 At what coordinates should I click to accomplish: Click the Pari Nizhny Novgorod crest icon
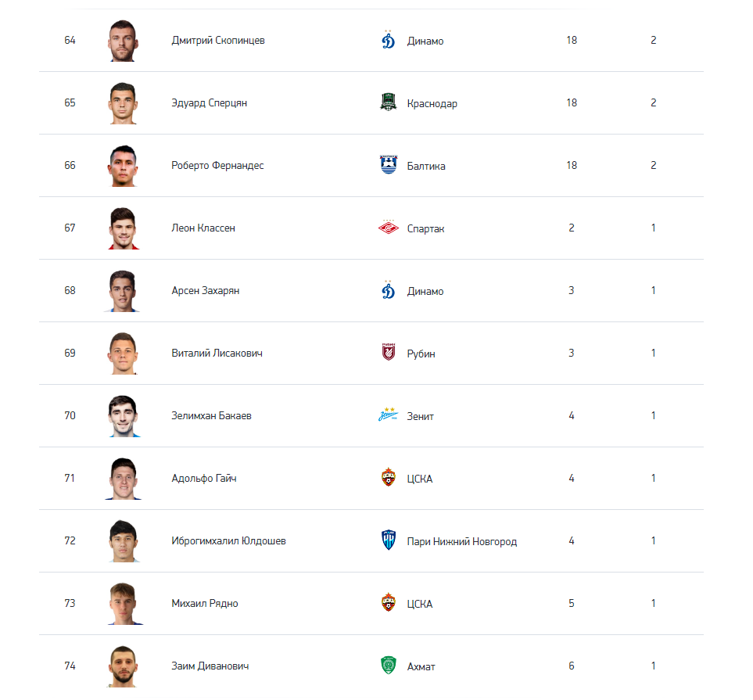tap(389, 540)
